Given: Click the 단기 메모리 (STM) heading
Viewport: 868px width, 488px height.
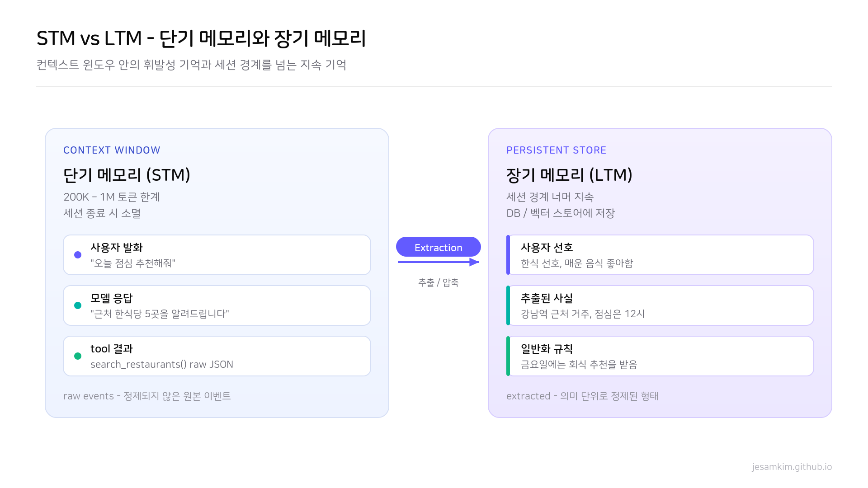Looking at the screenshot, I should (127, 175).
